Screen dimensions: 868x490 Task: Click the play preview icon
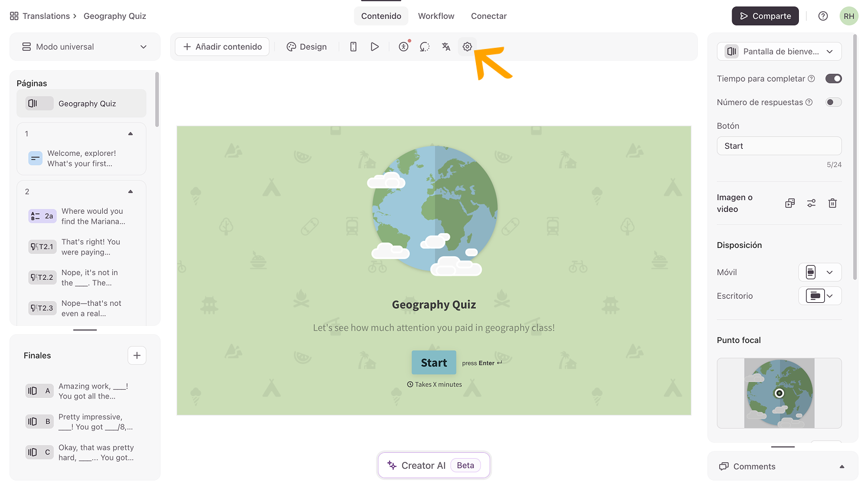coord(374,47)
